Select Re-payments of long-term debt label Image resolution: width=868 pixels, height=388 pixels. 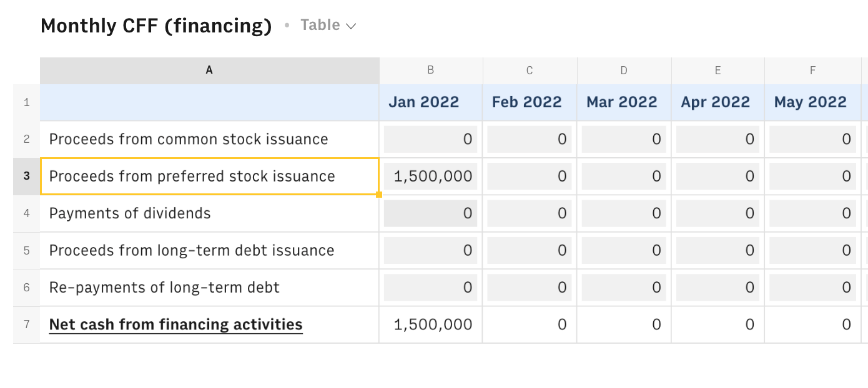[x=164, y=288]
